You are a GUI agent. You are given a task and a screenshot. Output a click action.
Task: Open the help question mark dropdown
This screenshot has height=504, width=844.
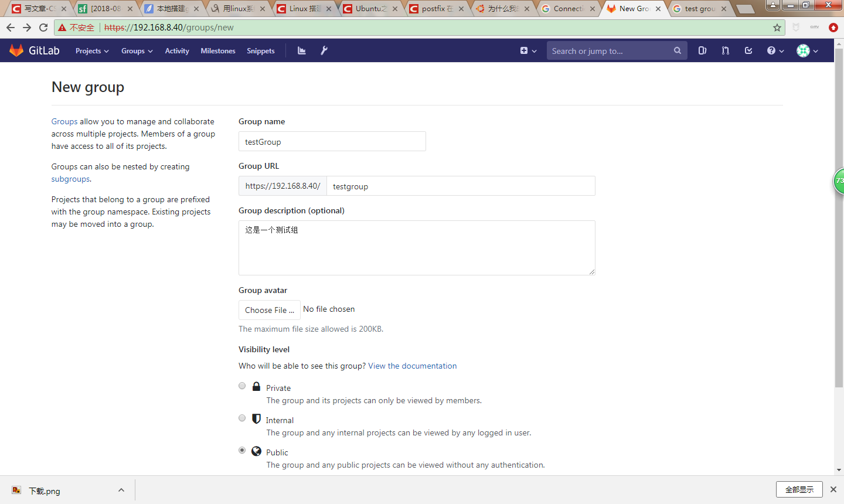point(774,50)
